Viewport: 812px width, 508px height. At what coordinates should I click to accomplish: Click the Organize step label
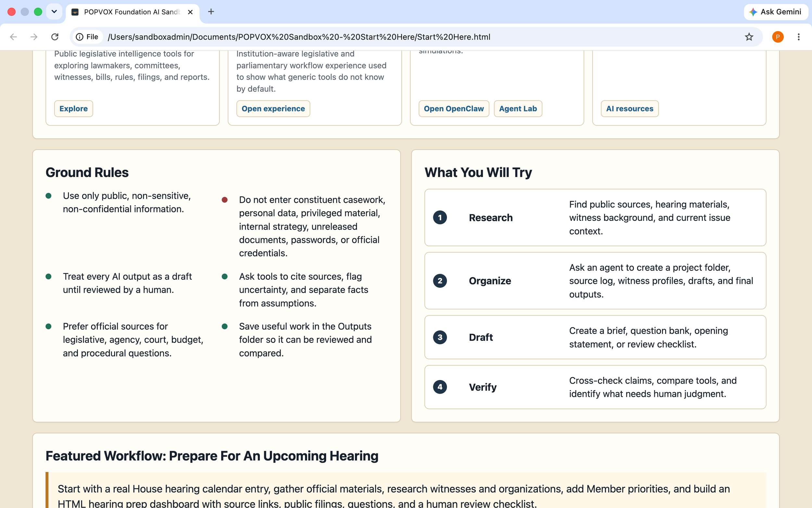click(490, 281)
